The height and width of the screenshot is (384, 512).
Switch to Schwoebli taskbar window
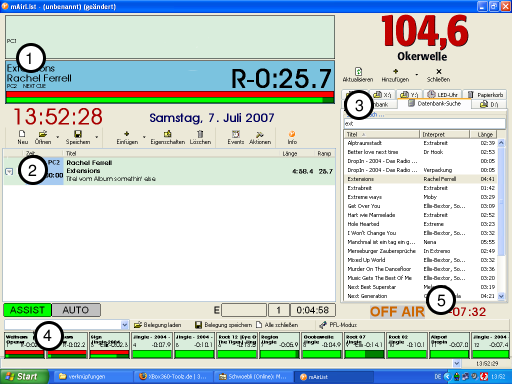pyautogui.click(x=254, y=377)
